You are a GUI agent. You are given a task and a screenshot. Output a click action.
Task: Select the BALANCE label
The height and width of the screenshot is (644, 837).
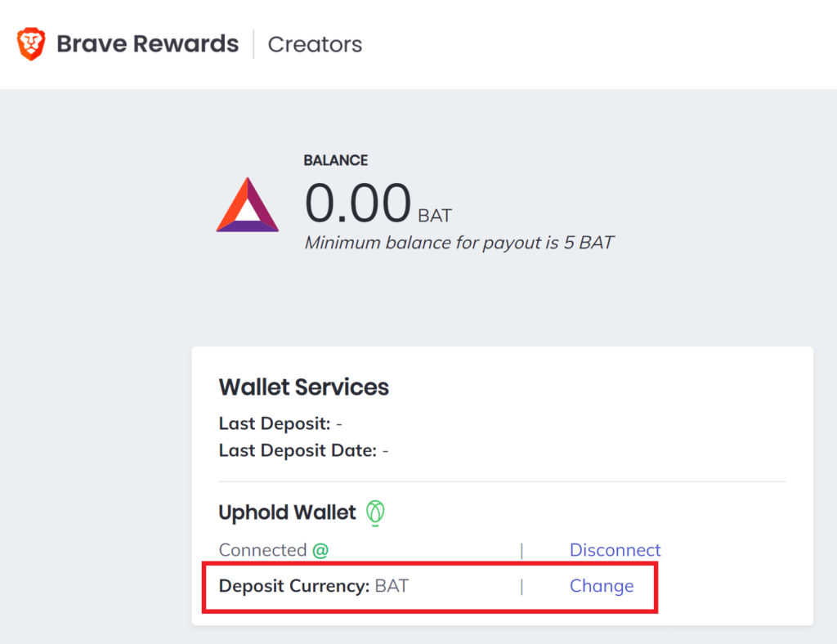pos(335,160)
